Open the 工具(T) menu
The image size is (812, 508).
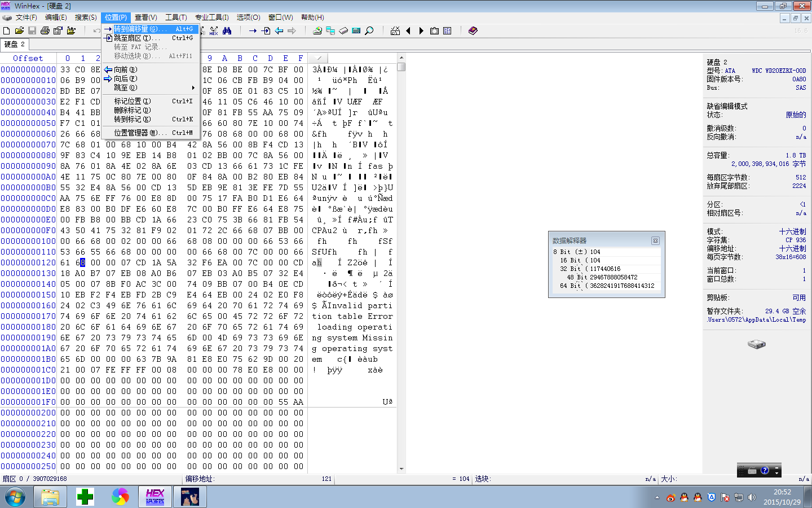point(176,17)
